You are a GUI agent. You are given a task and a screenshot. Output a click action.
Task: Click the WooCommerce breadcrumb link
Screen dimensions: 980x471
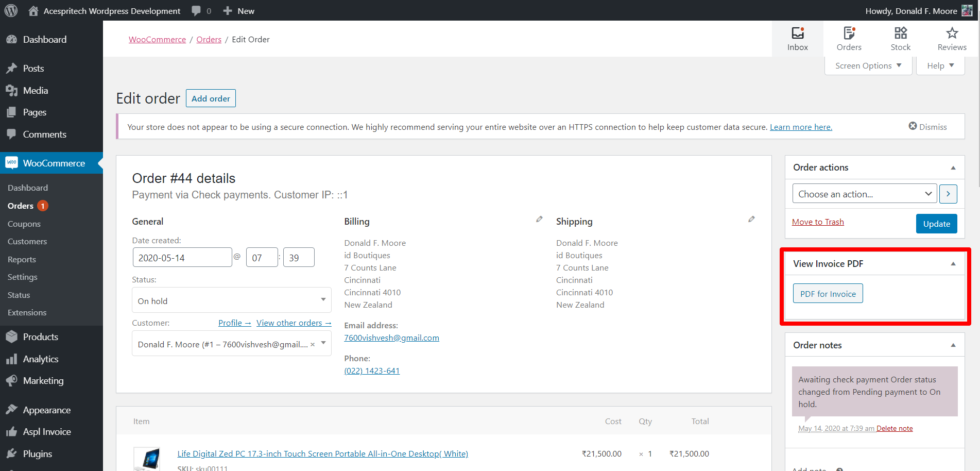157,39
